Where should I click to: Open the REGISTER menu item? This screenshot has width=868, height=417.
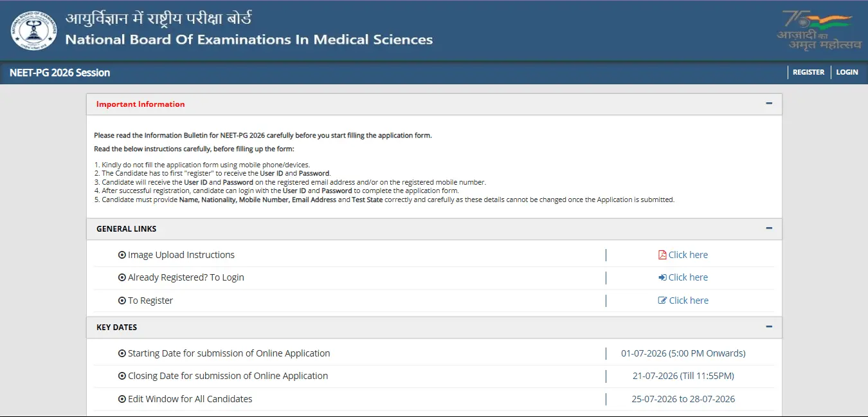click(x=808, y=72)
